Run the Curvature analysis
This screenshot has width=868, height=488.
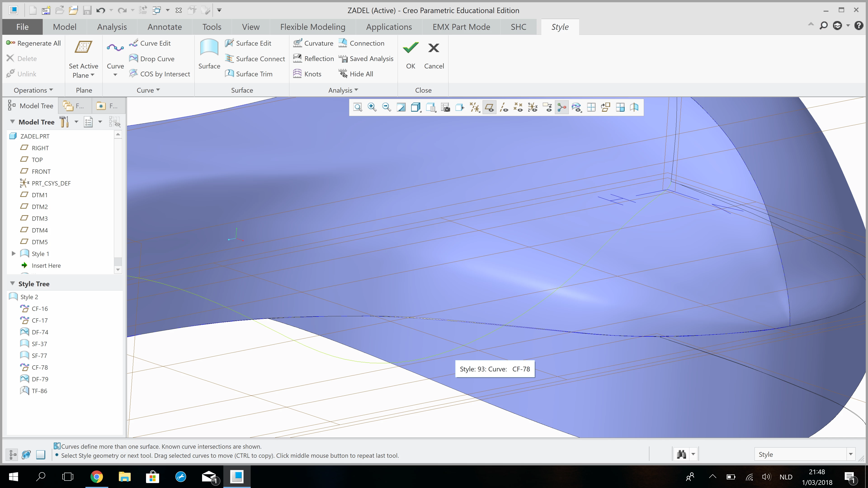(x=313, y=43)
